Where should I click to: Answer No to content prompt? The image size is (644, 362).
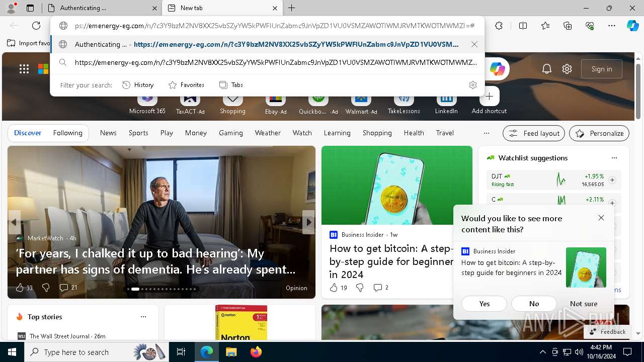click(534, 304)
